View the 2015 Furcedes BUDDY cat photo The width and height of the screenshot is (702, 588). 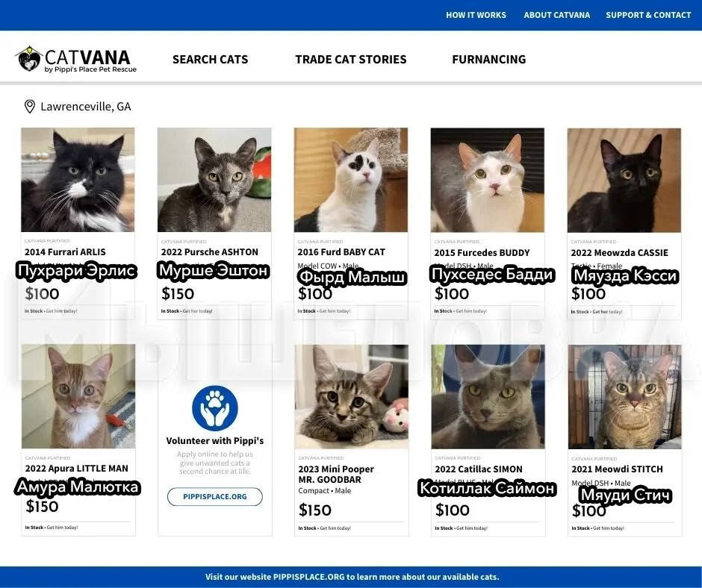(488, 180)
